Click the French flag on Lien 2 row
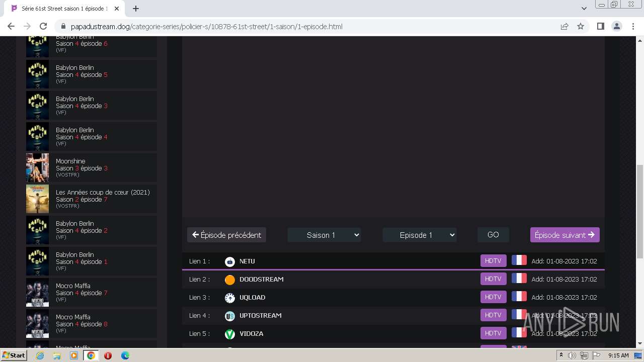The height and width of the screenshot is (362, 644). 519,279
